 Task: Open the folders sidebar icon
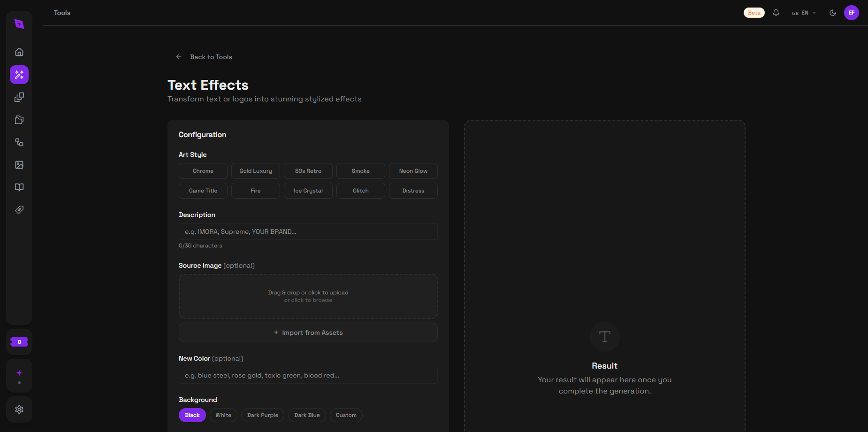tap(19, 120)
